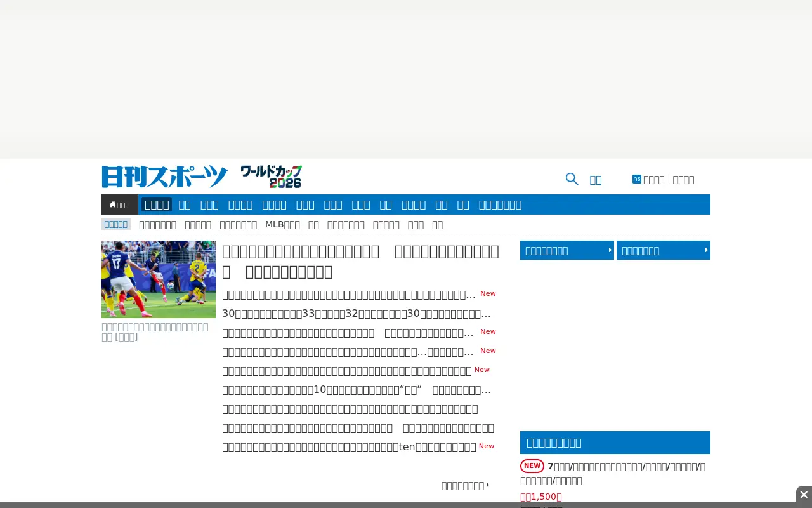Close the bottom banner with the X

804,495
